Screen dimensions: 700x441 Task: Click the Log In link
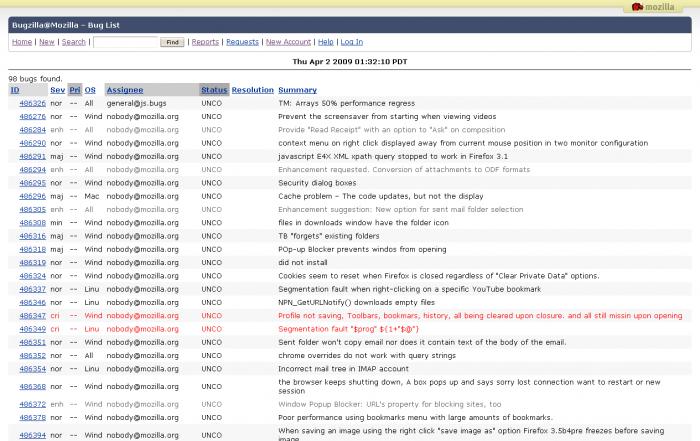(352, 42)
